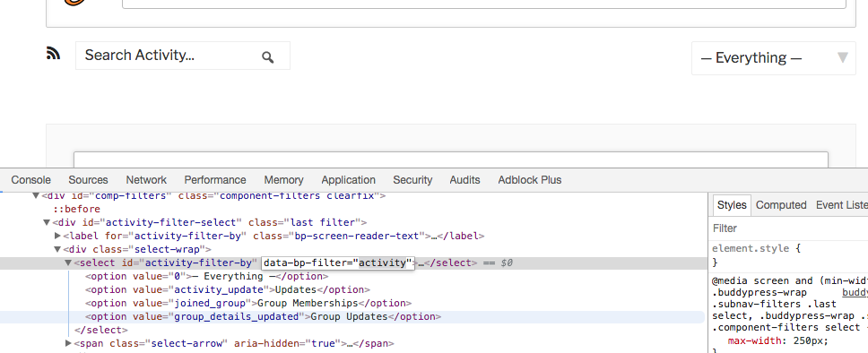This screenshot has height=353, width=868.
Task: Select the activity_update option row
Action: pyautogui.click(x=228, y=289)
